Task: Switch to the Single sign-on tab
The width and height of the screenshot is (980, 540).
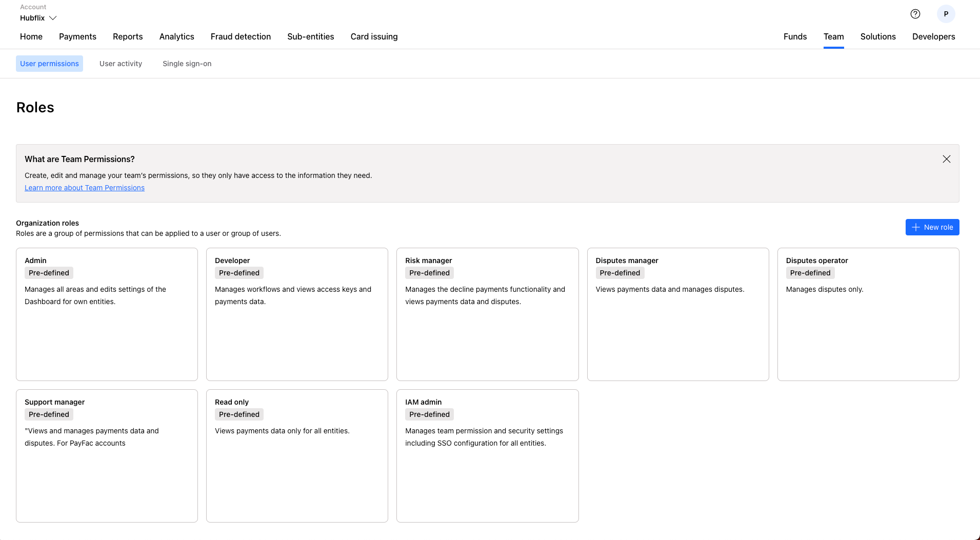Action: (187, 63)
